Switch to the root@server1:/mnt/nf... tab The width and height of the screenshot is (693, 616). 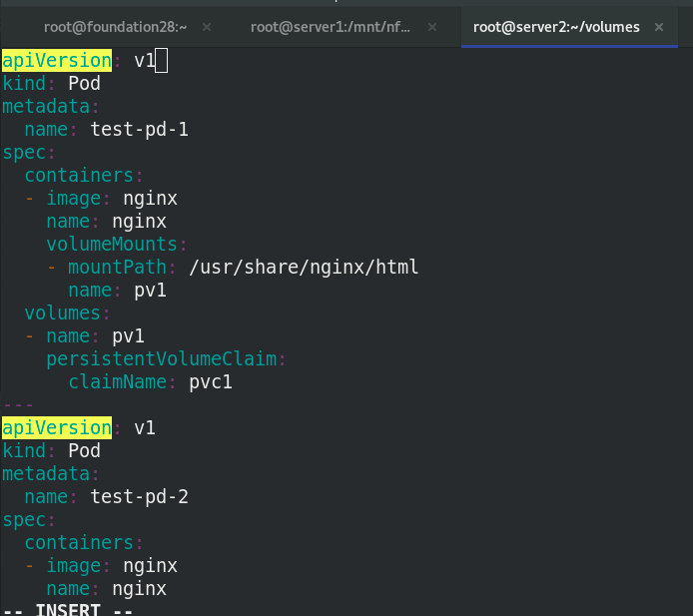(x=331, y=27)
